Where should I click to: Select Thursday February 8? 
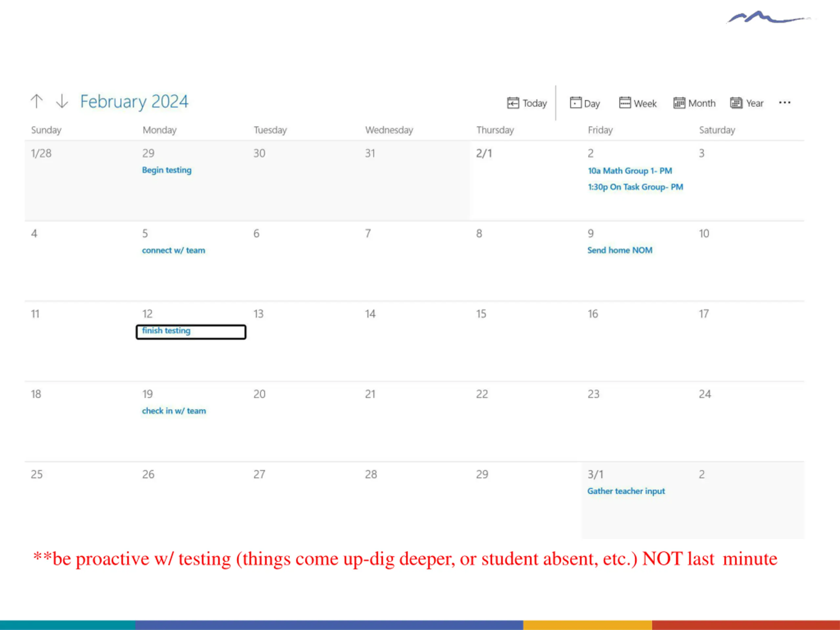(x=479, y=234)
